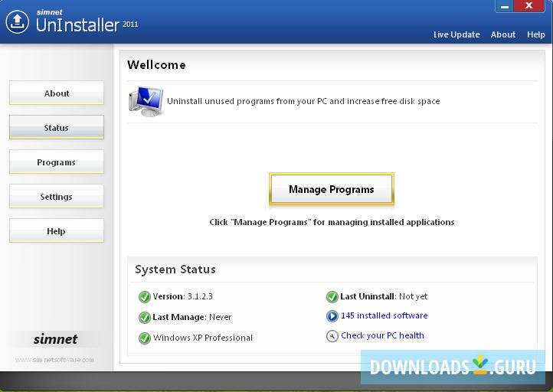553x392 pixels.
Task: Switch to the Status sidebar section
Action: pyautogui.click(x=57, y=127)
